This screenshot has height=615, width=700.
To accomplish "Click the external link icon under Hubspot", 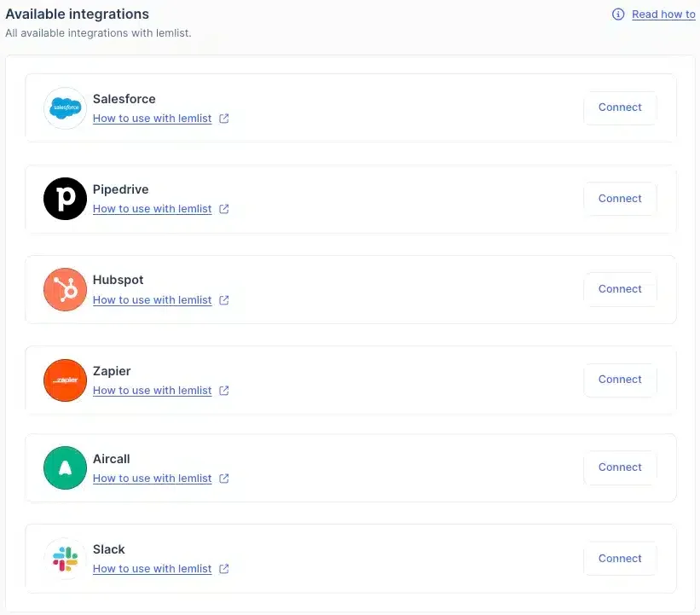I will [224, 300].
